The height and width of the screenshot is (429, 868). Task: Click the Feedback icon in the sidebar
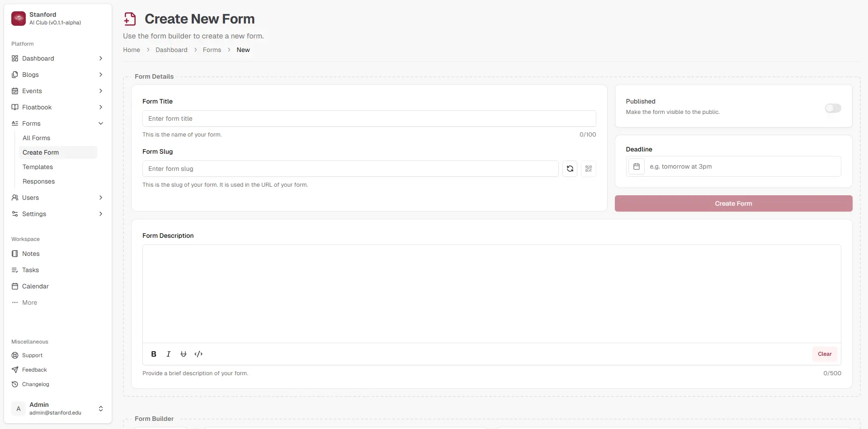tap(15, 369)
